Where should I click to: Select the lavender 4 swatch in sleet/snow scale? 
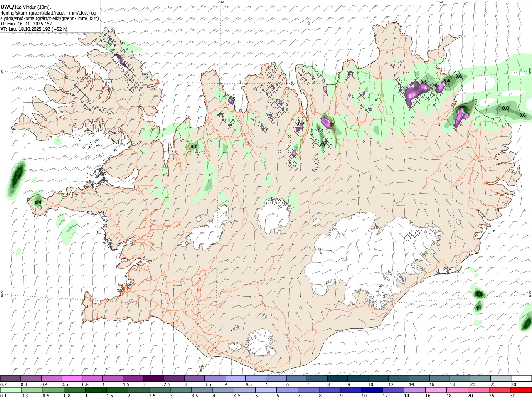[x=235, y=378]
